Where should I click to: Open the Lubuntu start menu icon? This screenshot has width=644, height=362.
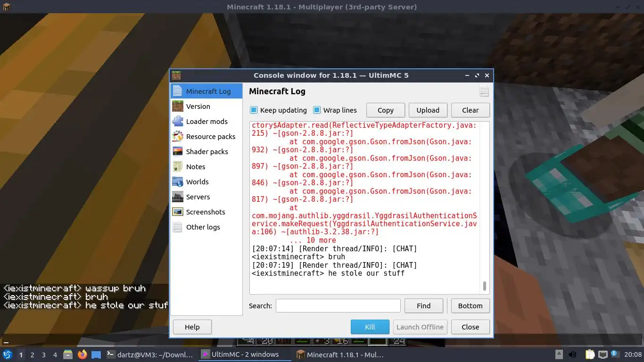pyautogui.click(x=7, y=354)
